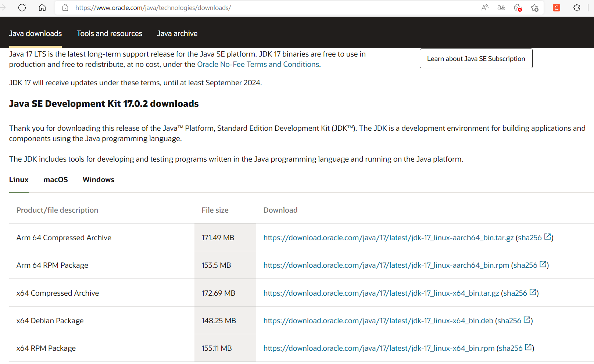Click the Download column header
The height and width of the screenshot is (364, 594).
coord(280,210)
